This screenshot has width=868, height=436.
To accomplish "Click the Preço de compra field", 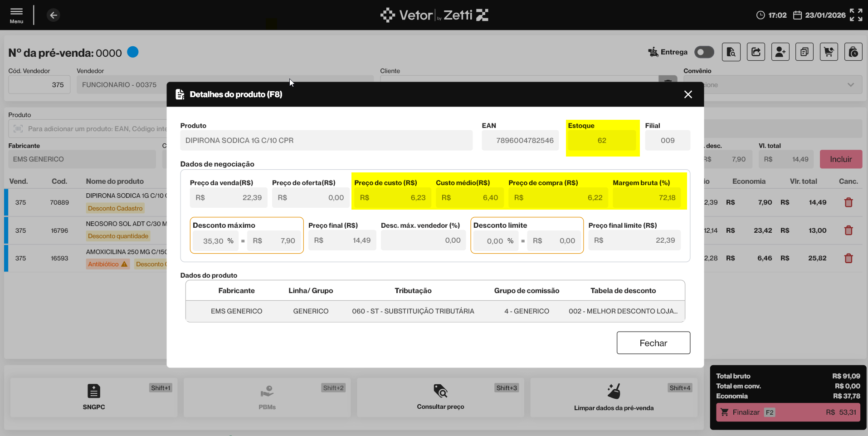I will tap(558, 198).
